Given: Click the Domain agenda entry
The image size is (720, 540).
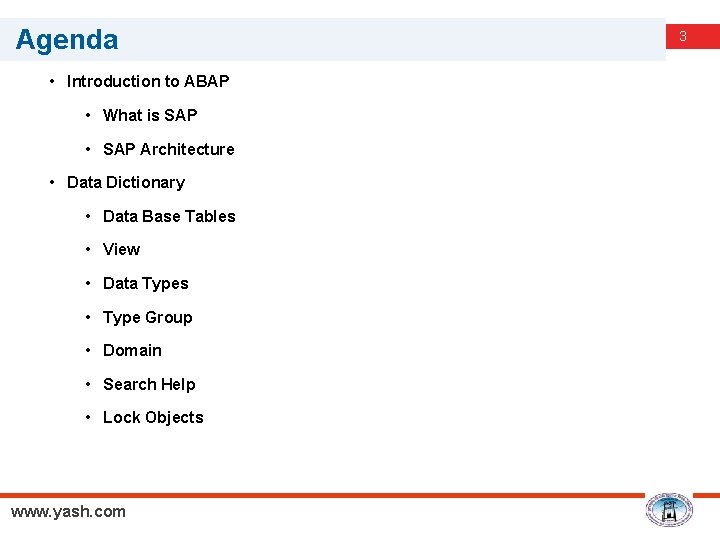Looking at the screenshot, I should [x=132, y=350].
